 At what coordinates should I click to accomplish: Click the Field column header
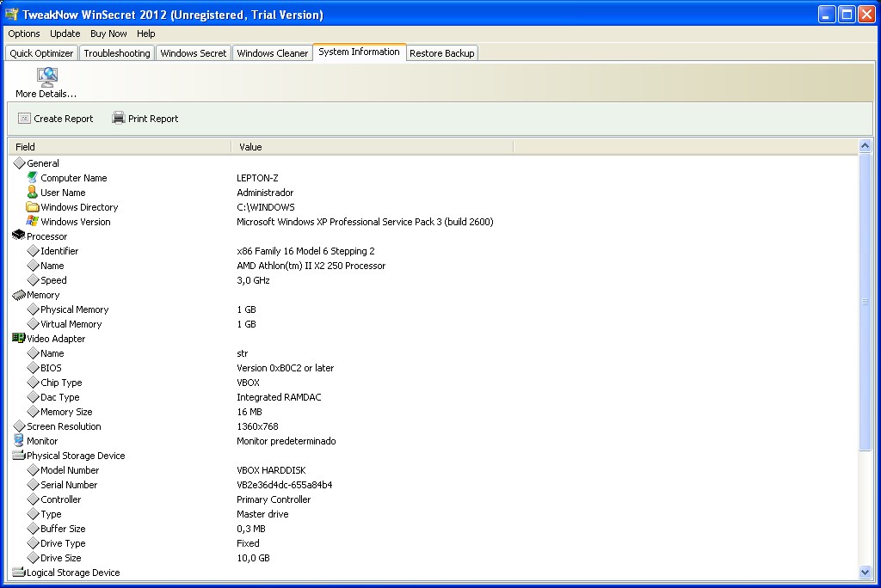(120, 147)
